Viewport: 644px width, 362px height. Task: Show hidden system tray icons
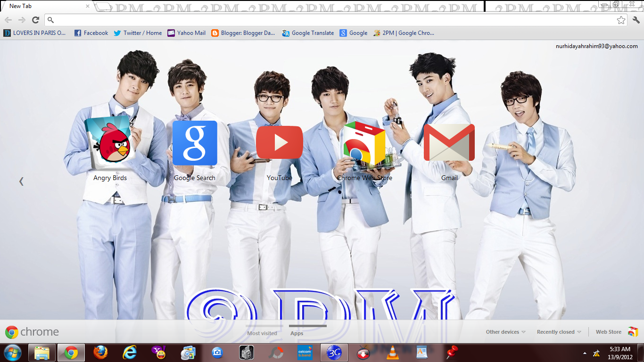pyautogui.click(x=585, y=353)
